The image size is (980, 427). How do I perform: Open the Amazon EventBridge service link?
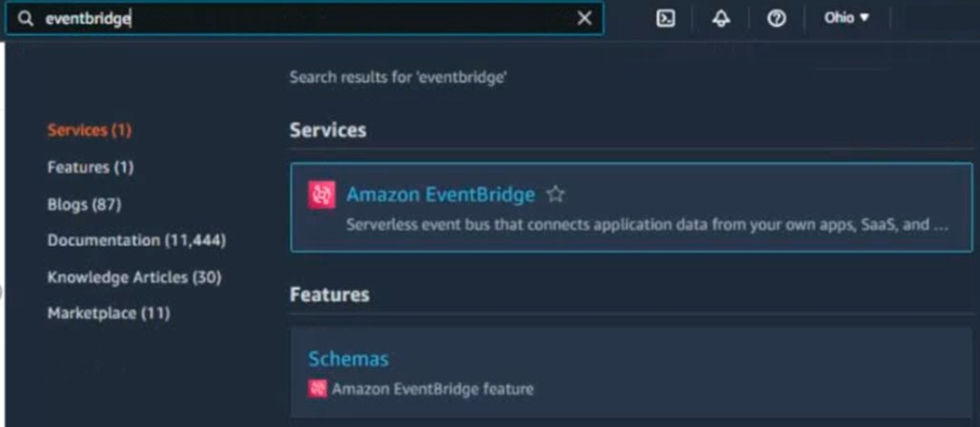pos(440,194)
